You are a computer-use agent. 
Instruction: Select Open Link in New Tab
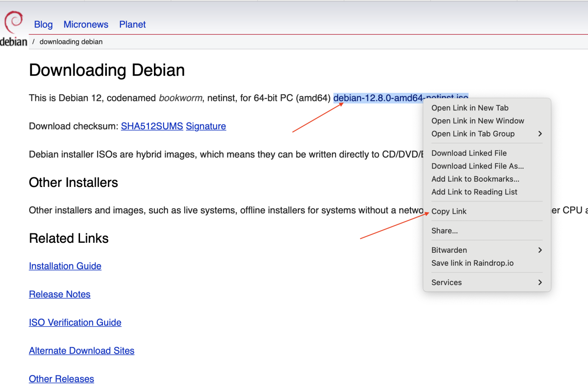click(x=470, y=108)
